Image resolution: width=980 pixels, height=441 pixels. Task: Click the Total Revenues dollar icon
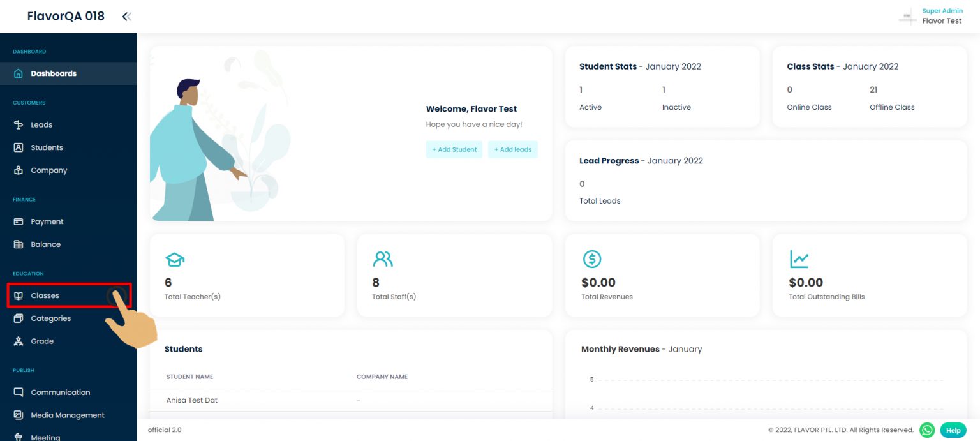tap(592, 259)
